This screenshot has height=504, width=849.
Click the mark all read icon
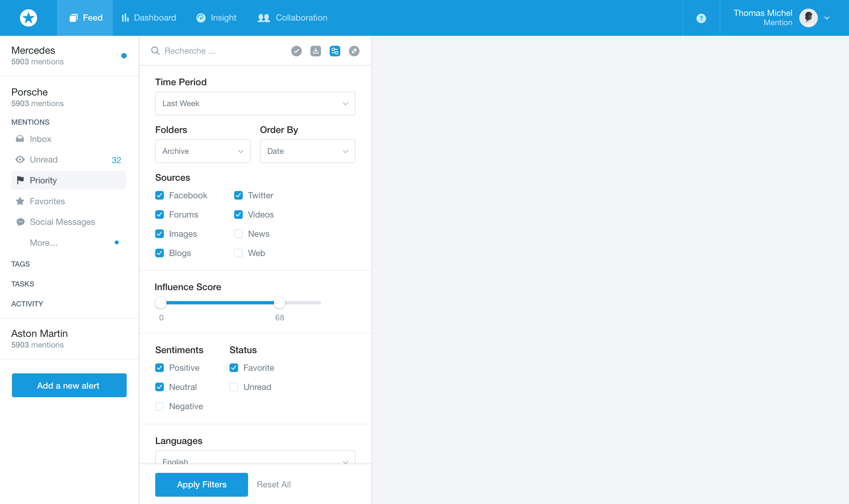tap(296, 50)
